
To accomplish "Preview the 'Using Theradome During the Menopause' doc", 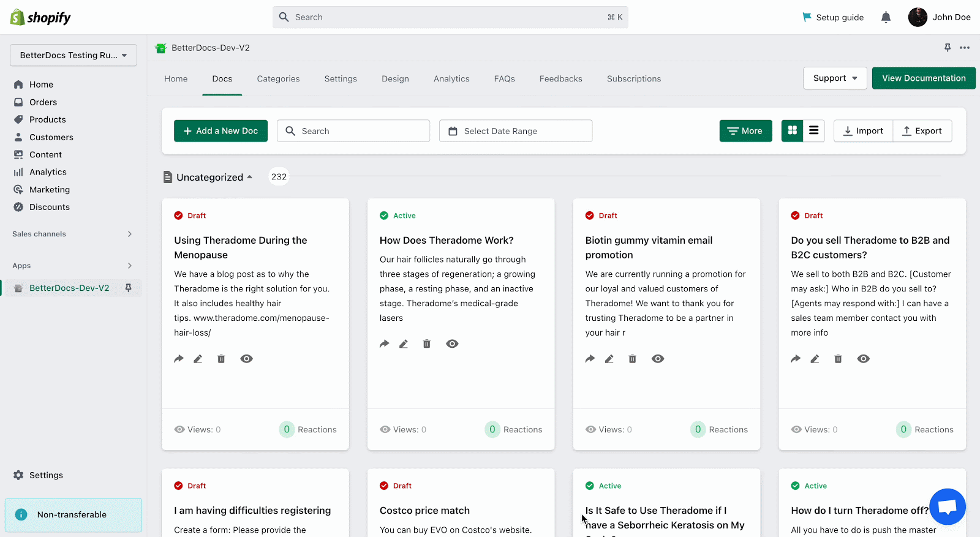I will (246, 359).
